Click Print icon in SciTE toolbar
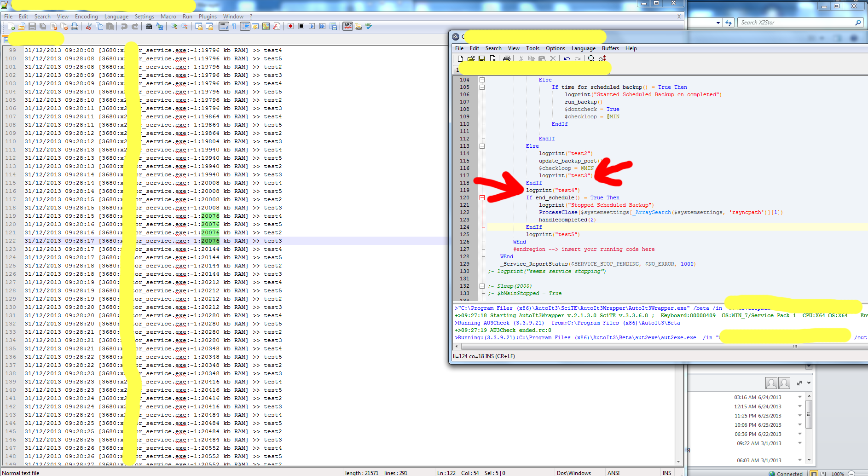Viewport: 868px width, 476px height. tap(507, 58)
